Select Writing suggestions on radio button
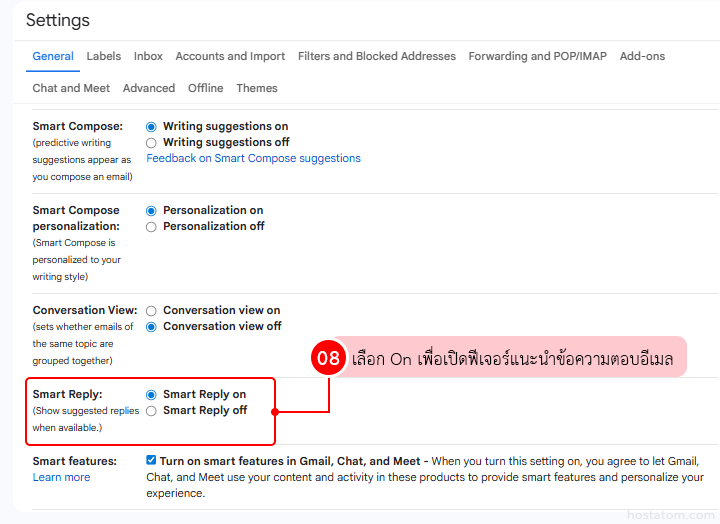 click(x=151, y=127)
